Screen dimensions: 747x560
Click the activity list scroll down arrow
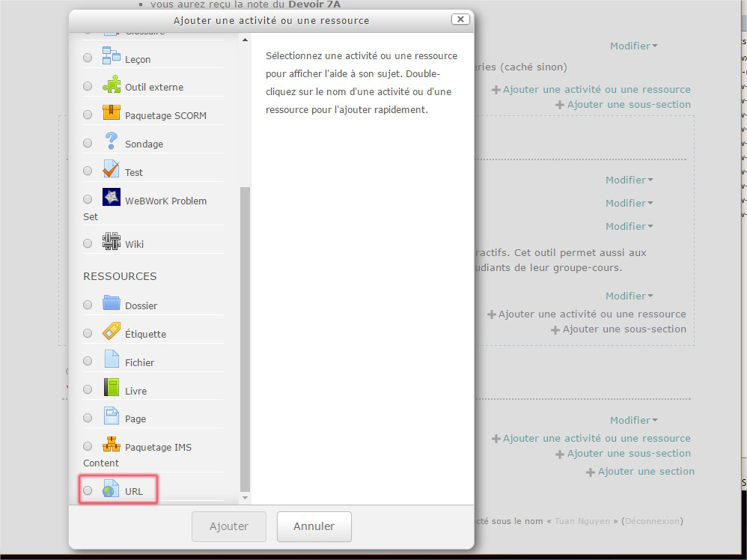click(x=244, y=497)
